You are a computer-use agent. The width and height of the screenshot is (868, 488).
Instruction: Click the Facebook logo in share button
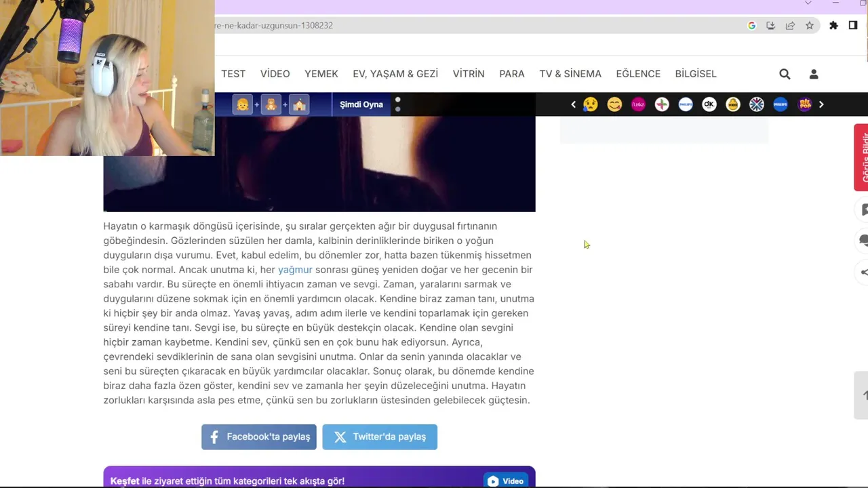tap(214, 437)
